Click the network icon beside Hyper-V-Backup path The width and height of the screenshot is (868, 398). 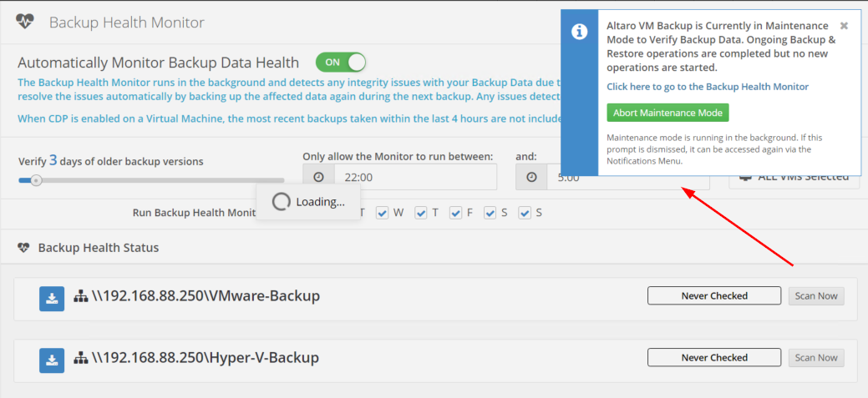coord(80,358)
